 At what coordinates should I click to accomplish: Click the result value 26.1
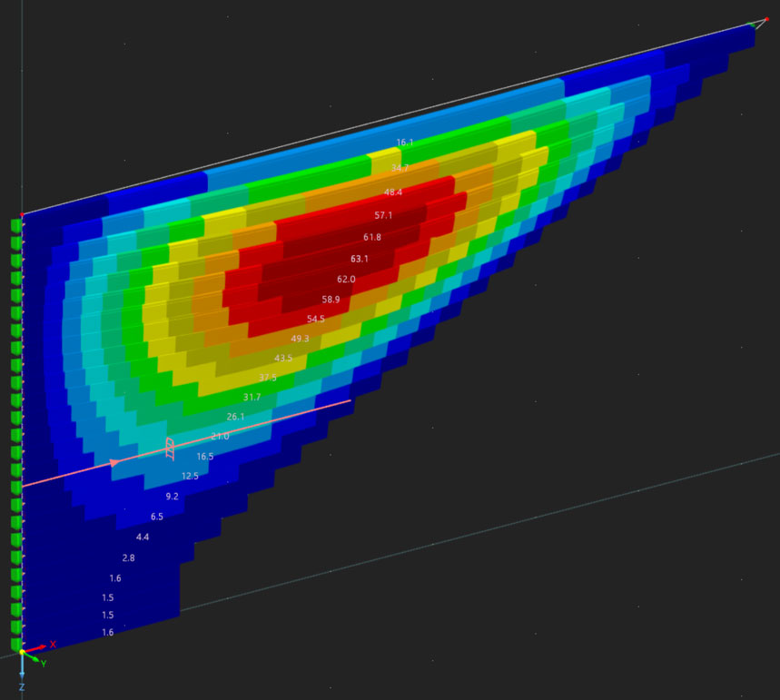click(x=235, y=417)
